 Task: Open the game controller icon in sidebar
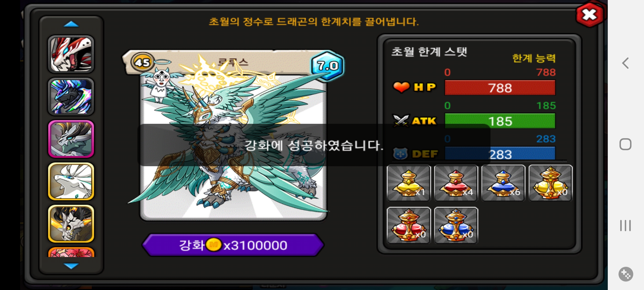pos(626,274)
